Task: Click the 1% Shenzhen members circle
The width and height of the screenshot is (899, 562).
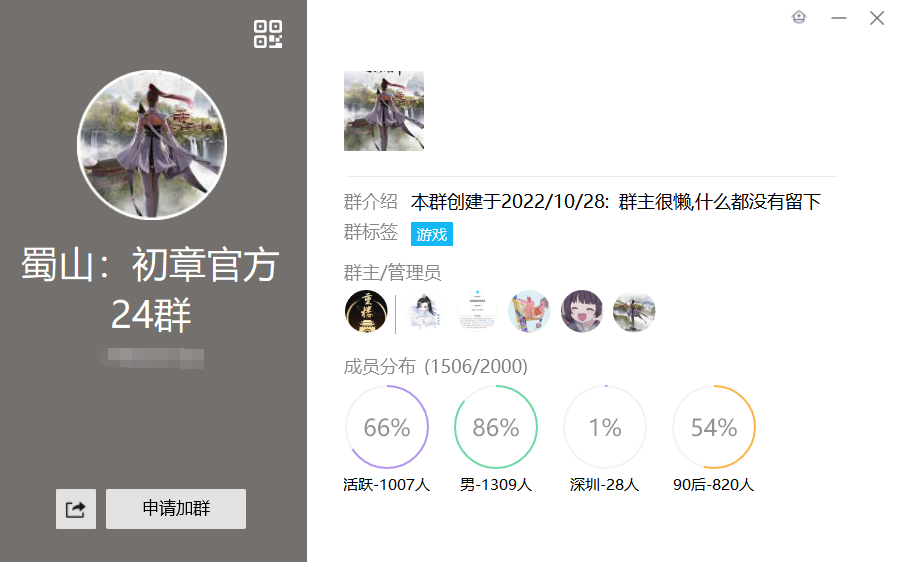Action: coord(605,427)
